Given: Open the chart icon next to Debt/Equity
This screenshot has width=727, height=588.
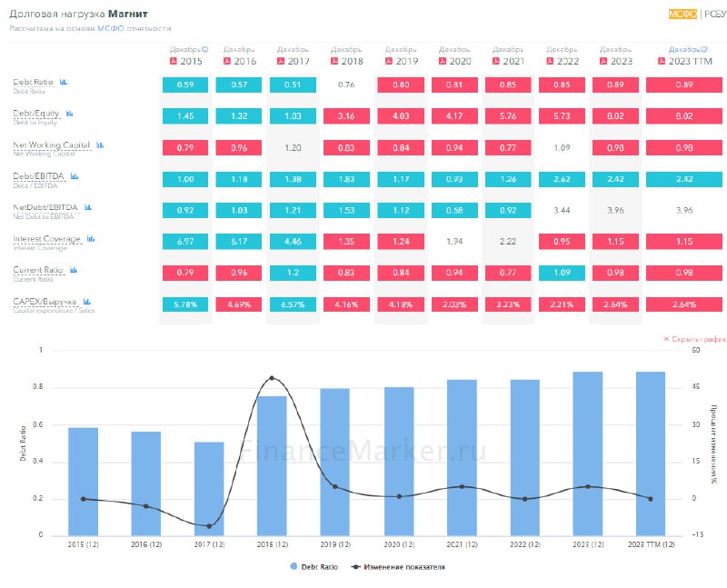Looking at the screenshot, I should pyautogui.click(x=70, y=114).
